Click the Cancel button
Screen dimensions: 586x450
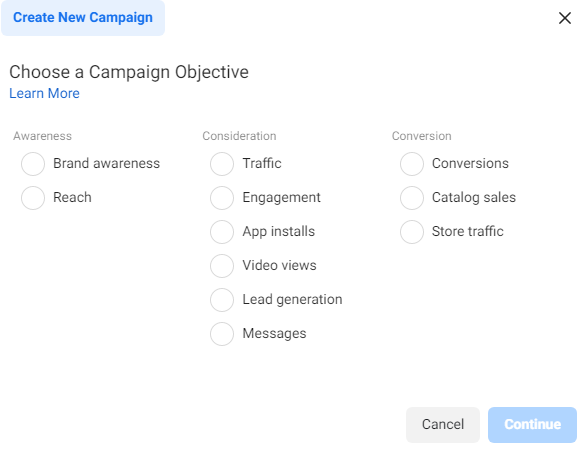443,425
